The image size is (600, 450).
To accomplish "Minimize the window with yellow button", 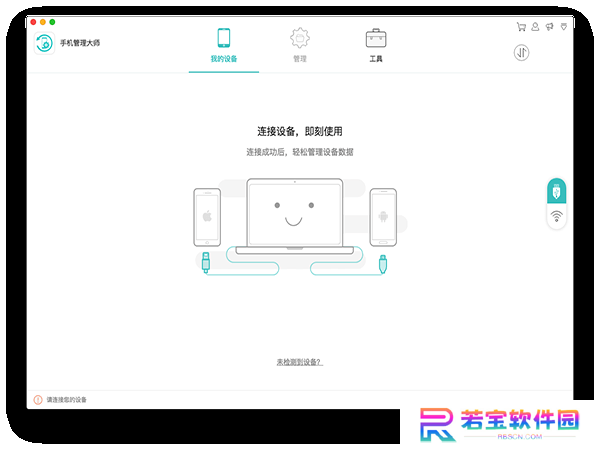I will pos(43,22).
